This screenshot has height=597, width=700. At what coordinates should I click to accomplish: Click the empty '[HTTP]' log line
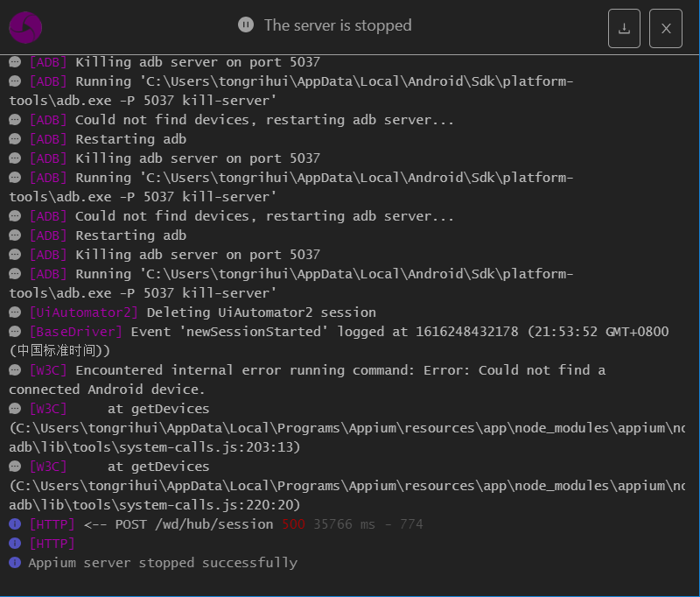point(42,543)
